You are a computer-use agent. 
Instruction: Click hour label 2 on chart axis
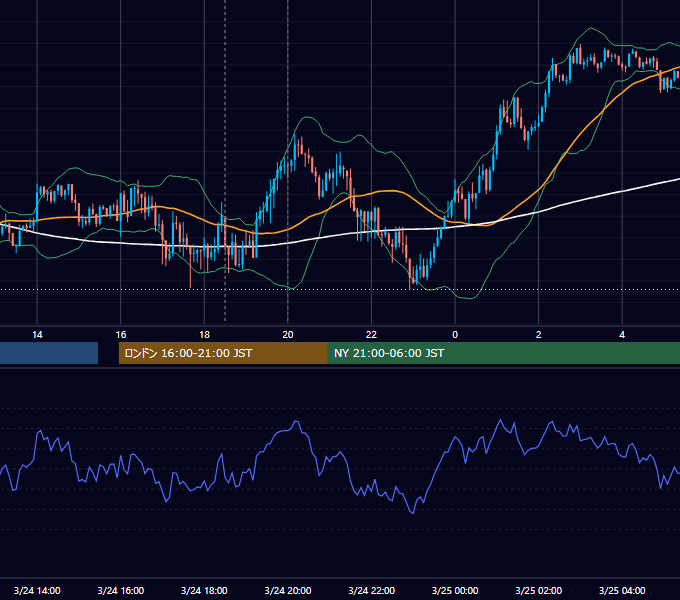(539, 335)
